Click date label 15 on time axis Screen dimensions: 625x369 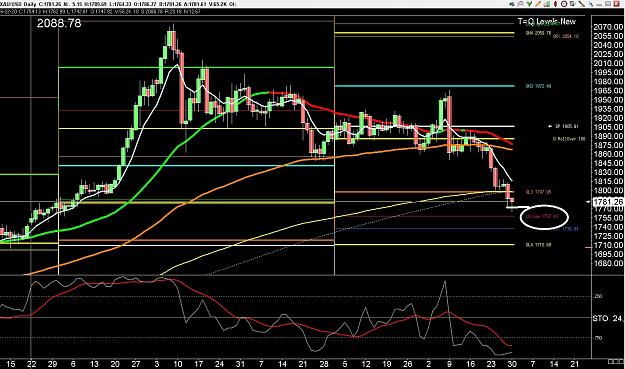click(11, 364)
